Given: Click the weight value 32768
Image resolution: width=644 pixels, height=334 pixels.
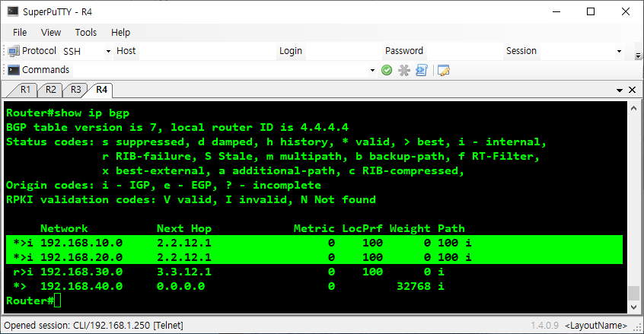Looking at the screenshot, I should [413, 286].
